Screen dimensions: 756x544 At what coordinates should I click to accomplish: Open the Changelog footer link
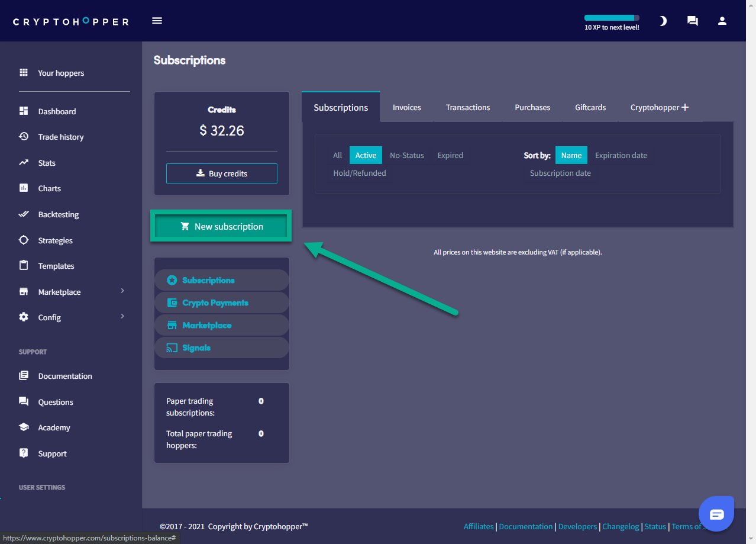click(621, 526)
